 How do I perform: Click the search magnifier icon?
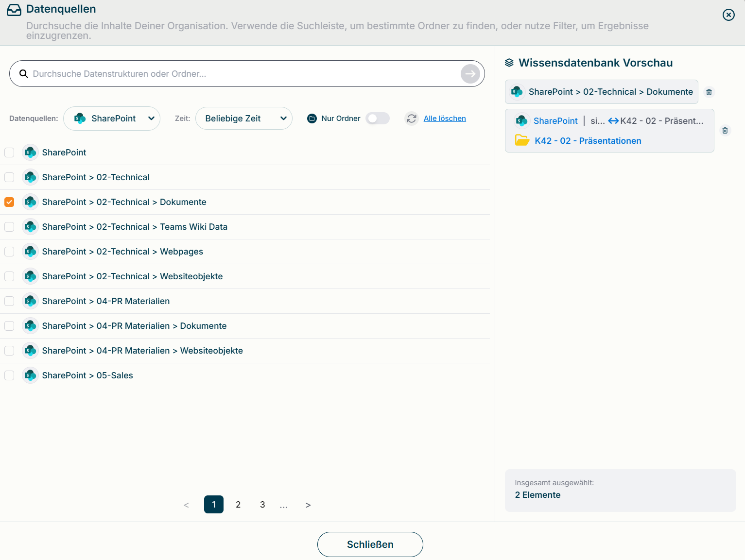(x=23, y=74)
